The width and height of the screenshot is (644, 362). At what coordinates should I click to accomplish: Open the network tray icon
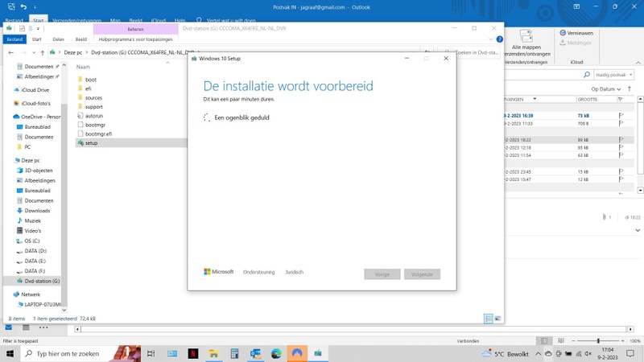[x=579, y=353]
